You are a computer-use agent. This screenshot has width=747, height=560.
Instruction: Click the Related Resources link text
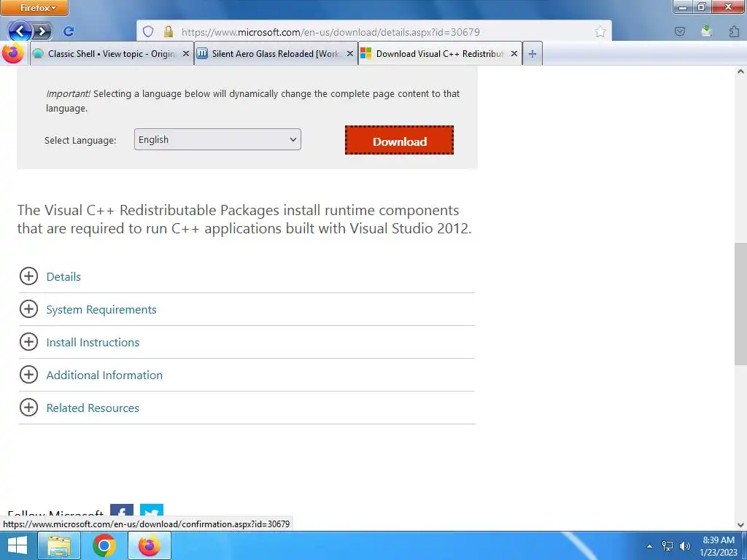click(x=93, y=408)
